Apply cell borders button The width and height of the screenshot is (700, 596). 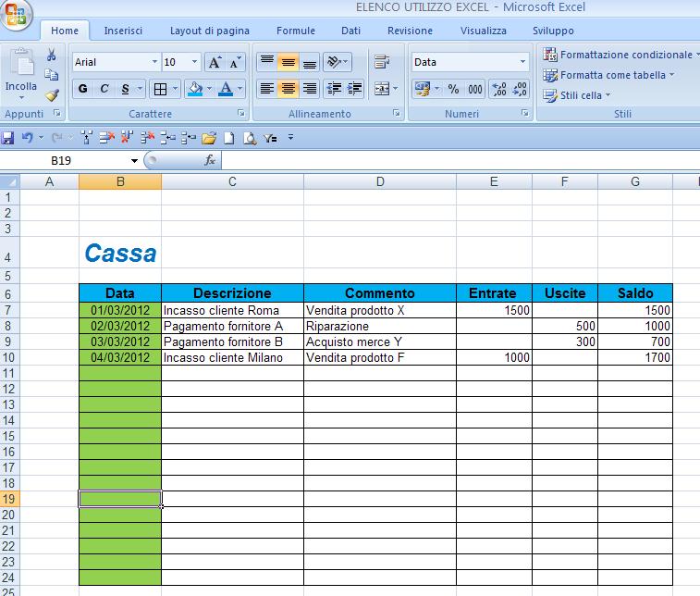160,89
